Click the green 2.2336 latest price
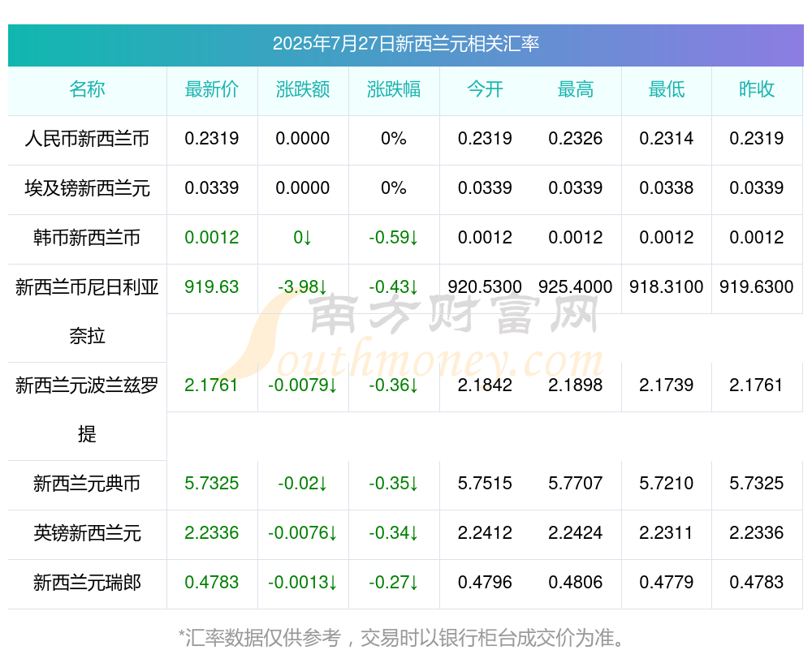The width and height of the screenshot is (812, 663). [x=212, y=532]
